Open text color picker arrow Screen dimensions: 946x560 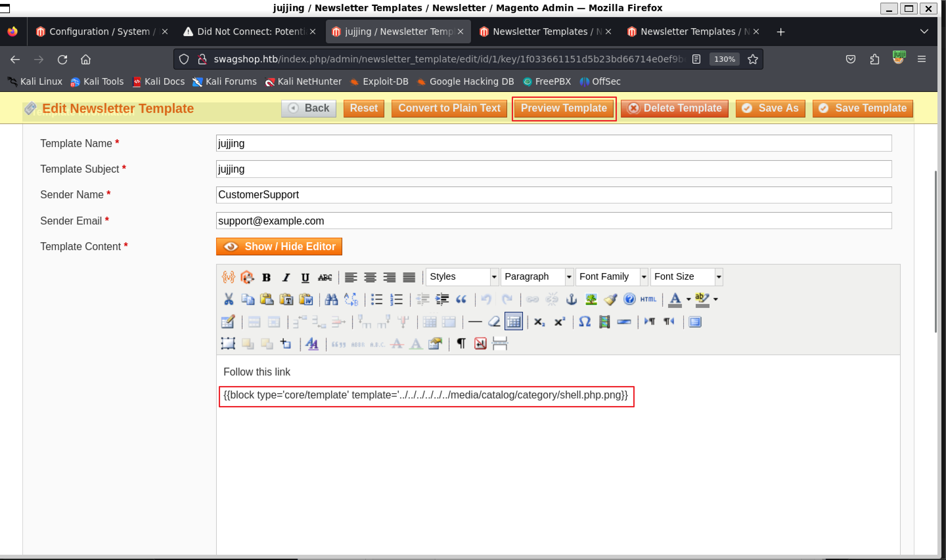coord(688,299)
